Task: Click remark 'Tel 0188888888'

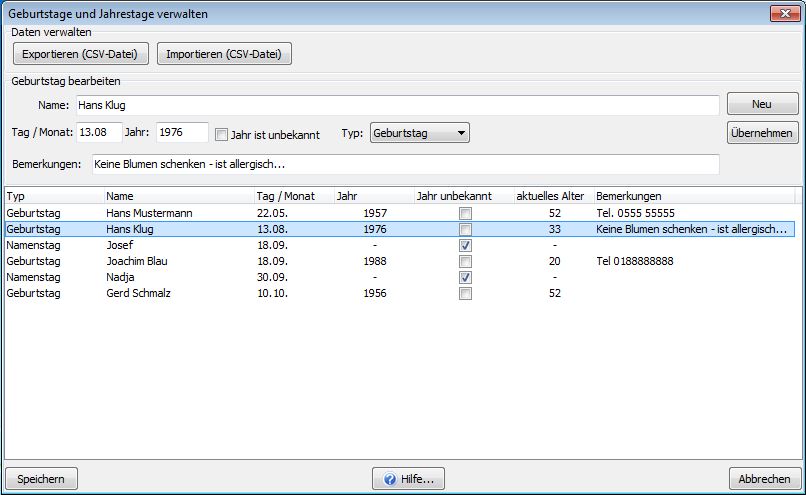Action: point(635,261)
